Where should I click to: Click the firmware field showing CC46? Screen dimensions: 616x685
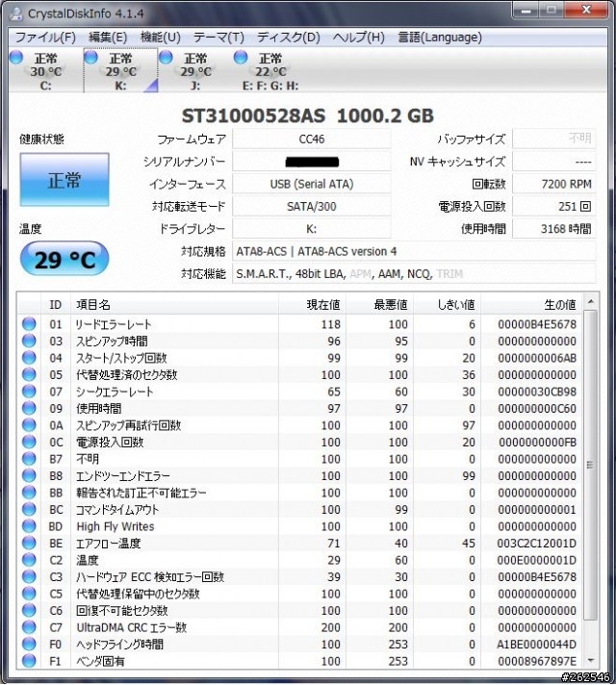click(x=311, y=140)
